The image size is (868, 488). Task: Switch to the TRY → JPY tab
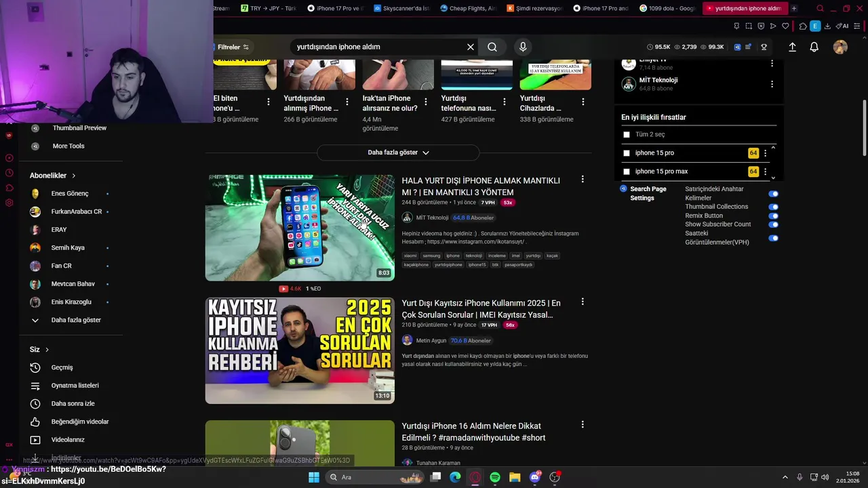point(269,8)
